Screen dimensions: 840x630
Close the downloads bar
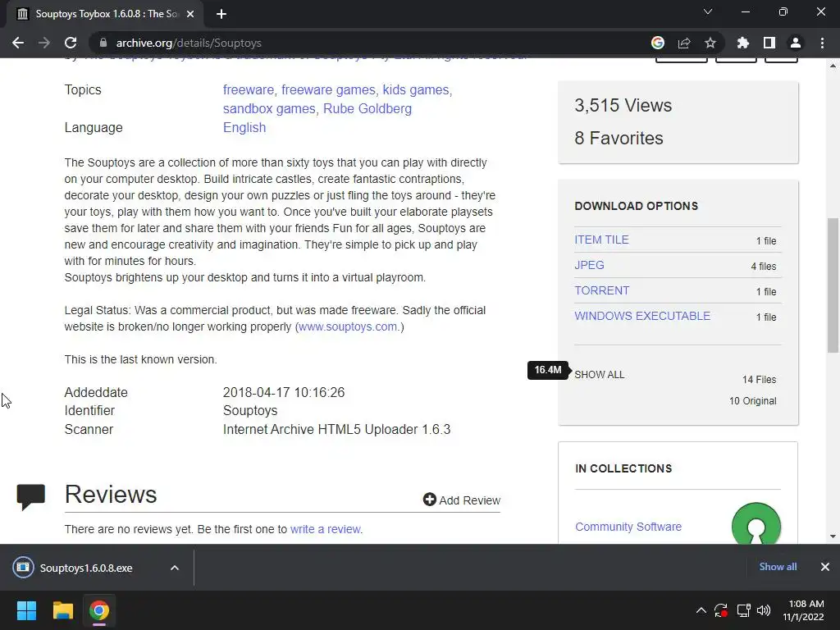pyautogui.click(x=825, y=567)
